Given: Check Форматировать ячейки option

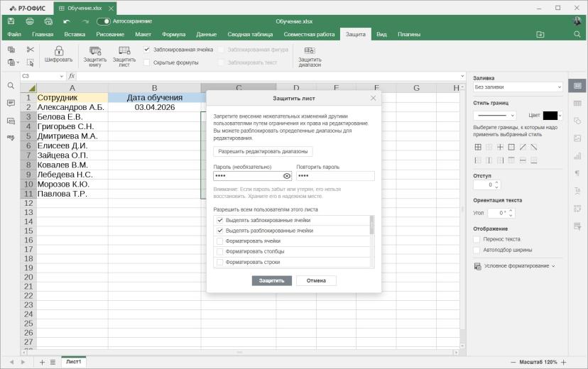Looking at the screenshot, I should 220,241.
